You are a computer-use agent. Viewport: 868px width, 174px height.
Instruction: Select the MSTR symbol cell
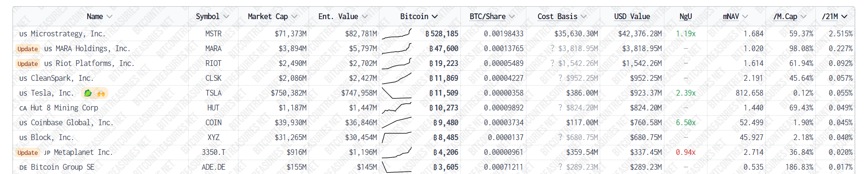213,33
